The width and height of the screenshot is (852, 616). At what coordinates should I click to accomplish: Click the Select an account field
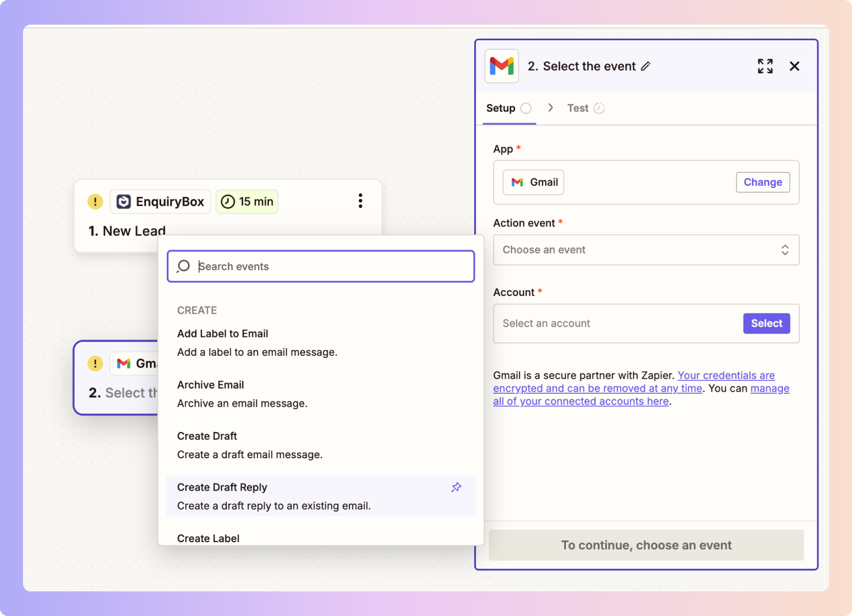click(646, 323)
